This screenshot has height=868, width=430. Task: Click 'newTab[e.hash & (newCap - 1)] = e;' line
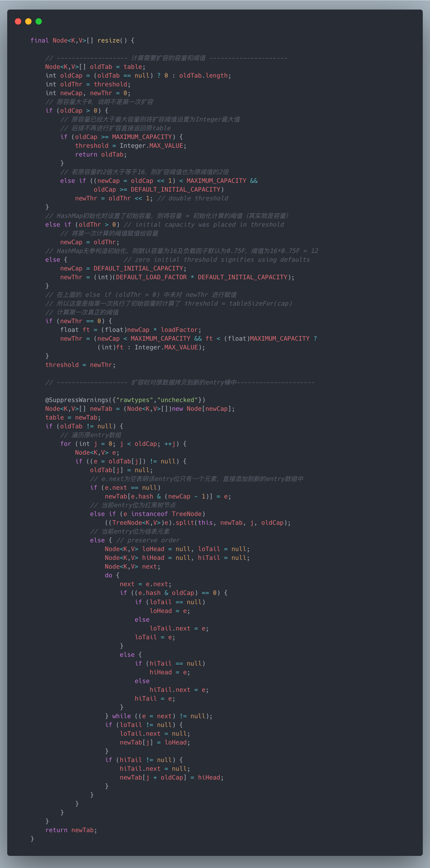(x=168, y=496)
